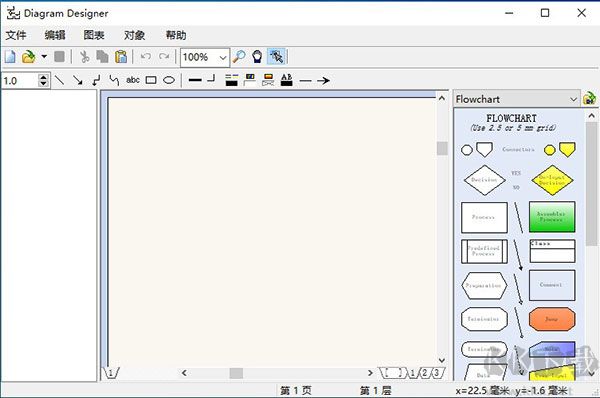The width and height of the screenshot is (600, 398).
Task: Select the white Process rectangle shape
Action: coord(484,217)
